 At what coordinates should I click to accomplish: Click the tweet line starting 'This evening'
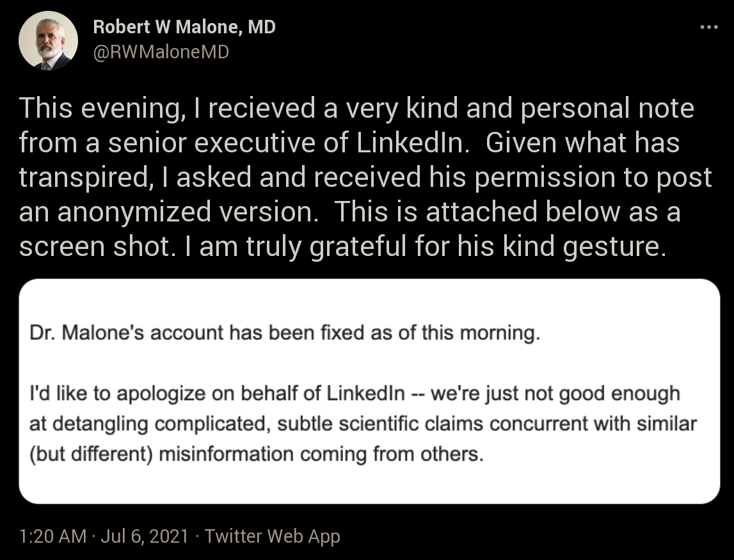point(356,108)
